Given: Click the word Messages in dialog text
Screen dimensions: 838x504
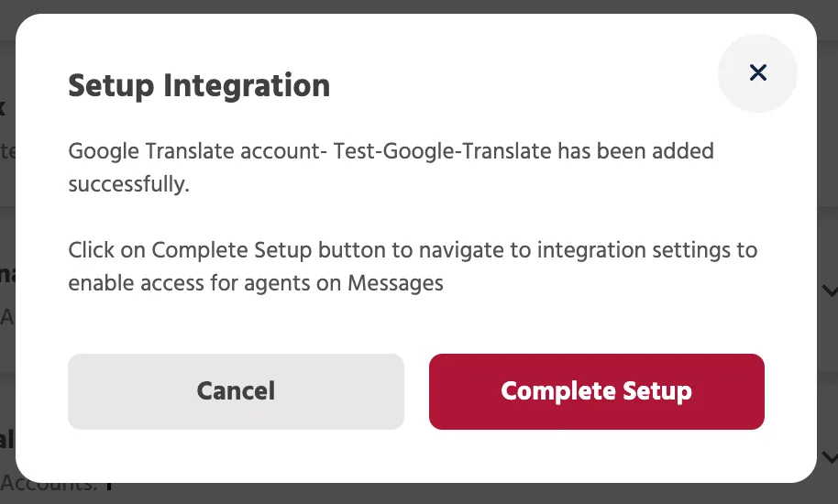Looking at the screenshot, I should 395,283.
